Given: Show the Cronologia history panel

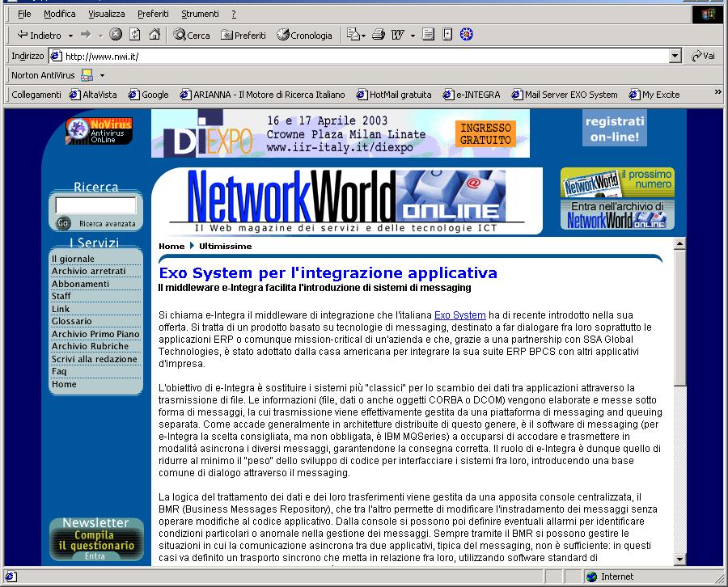Looking at the screenshot, I should [305, 36].
